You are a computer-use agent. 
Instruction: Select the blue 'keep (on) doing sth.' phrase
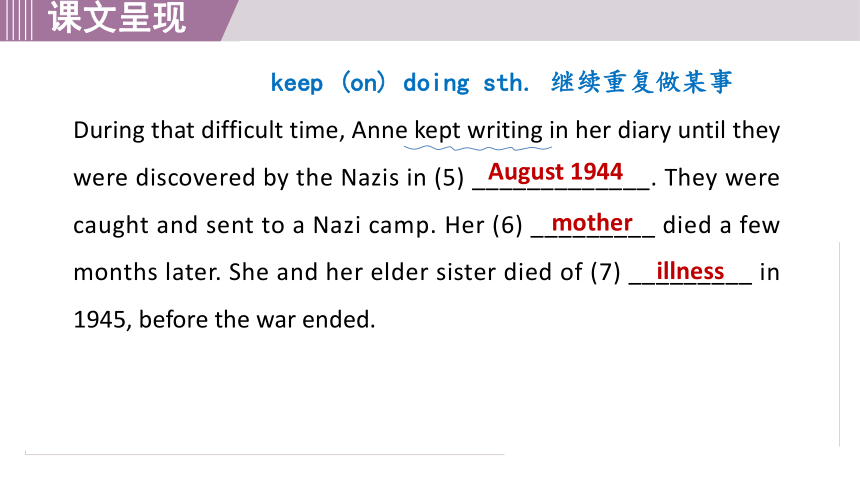[x=400, y=83]
